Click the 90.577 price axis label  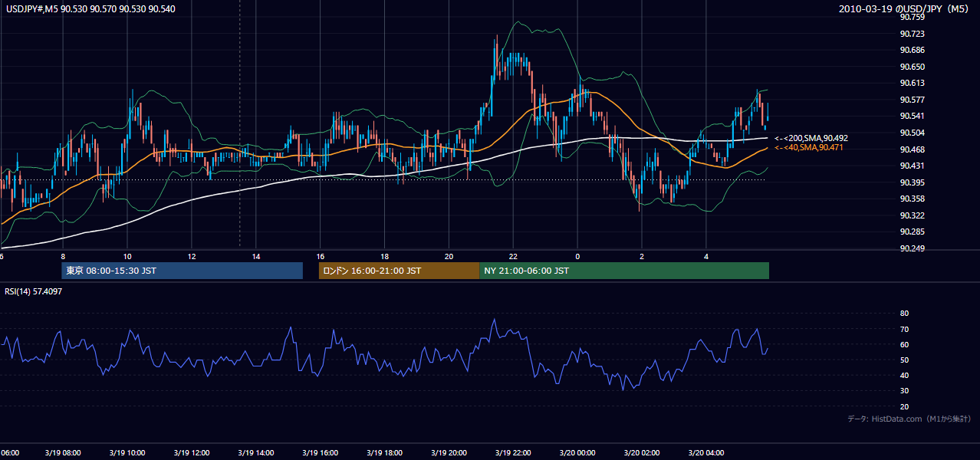(912, 100)
